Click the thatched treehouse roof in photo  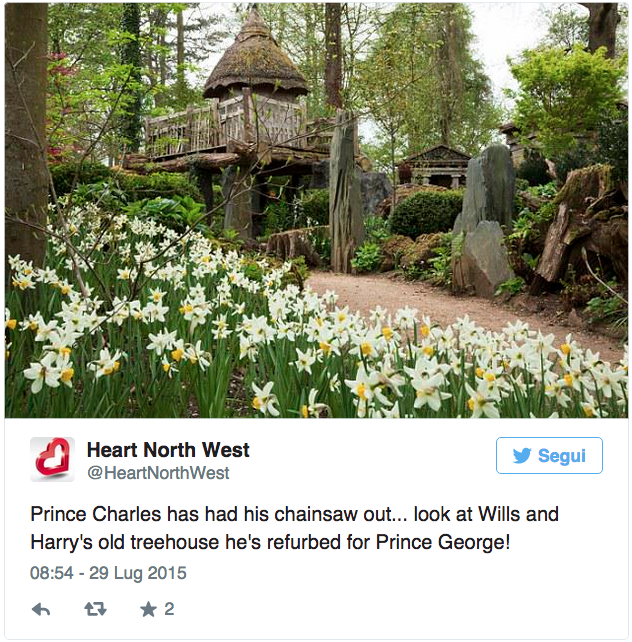tap(255, 65)
